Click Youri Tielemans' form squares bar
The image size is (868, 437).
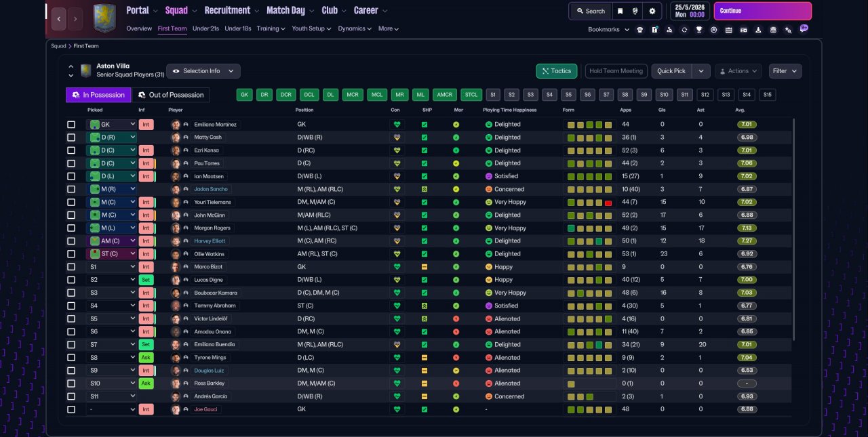point(590,203)
